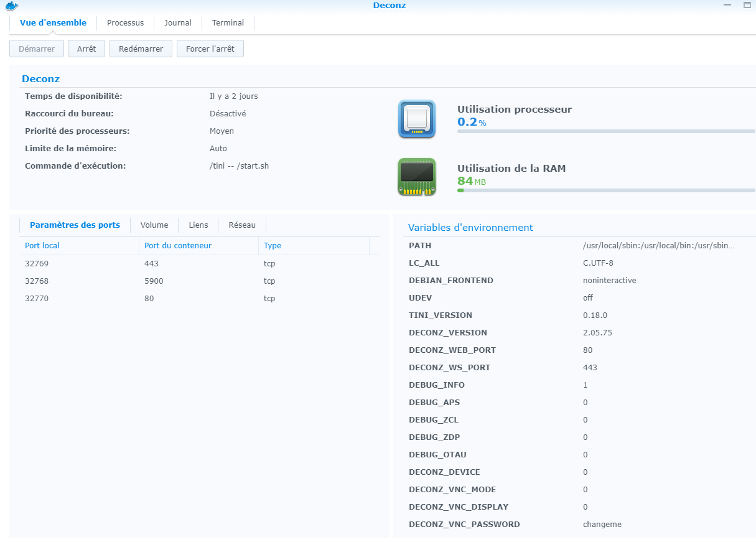
Task: Select the DECONZ_WS_PORT variable
Action: 449,368
